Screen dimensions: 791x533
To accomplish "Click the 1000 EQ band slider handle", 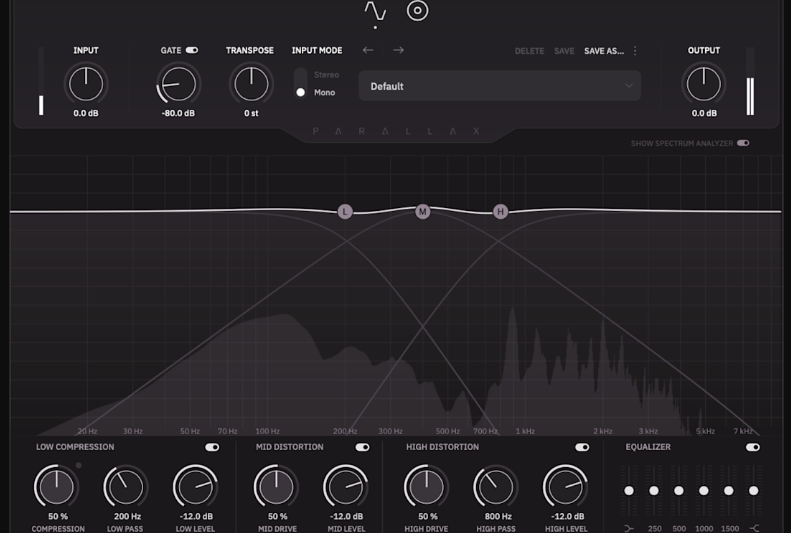I will click(x=704, y=491).
